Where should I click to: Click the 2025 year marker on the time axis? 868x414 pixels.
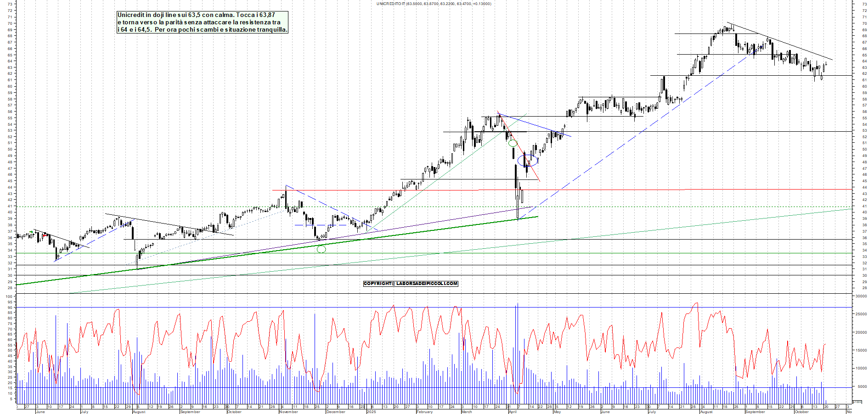click(x=371, y=412)
